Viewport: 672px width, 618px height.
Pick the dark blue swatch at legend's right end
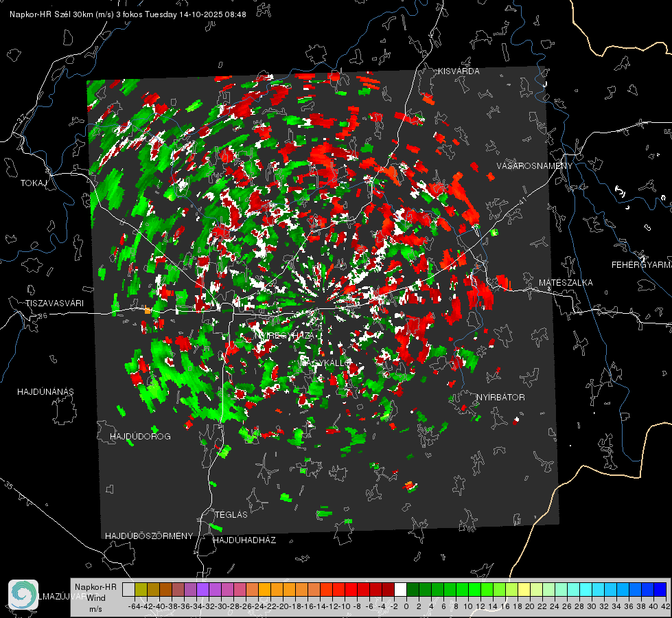(660, 589)
